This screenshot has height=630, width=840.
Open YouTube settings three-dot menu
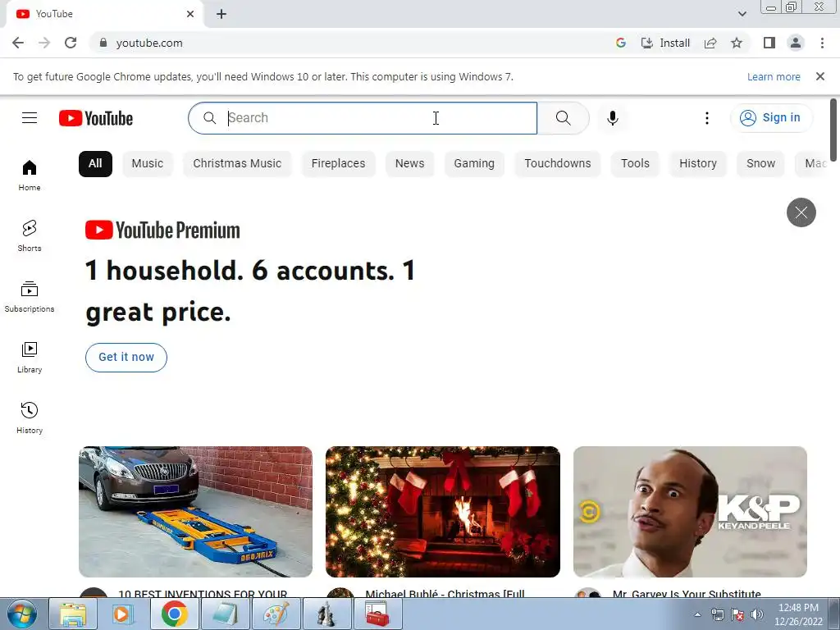click(706, 118)
